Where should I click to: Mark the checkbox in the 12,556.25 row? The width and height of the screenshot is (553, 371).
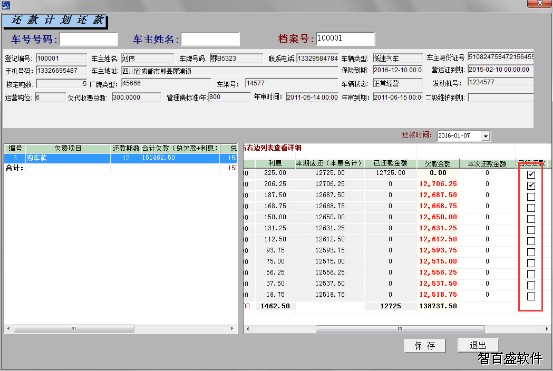(x=531, y=274)
